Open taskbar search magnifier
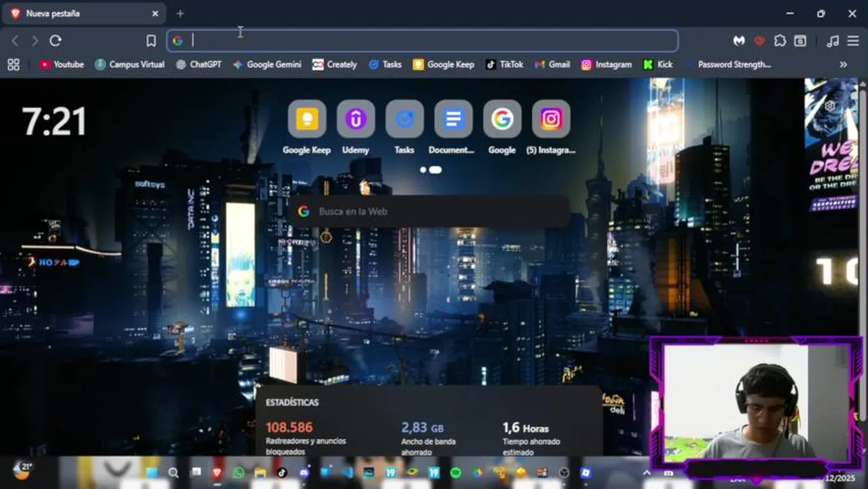This screenshot has width=868, height=489. (173, 473)
